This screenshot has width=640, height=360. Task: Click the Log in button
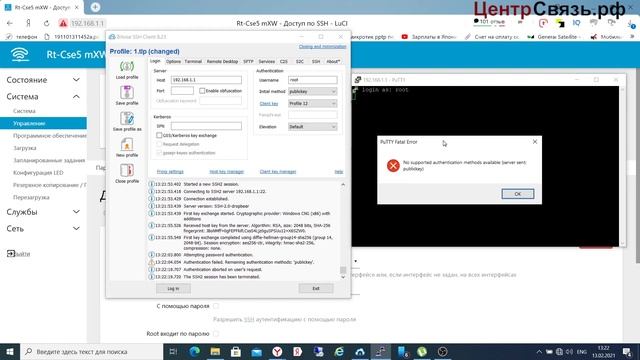[173, 288]
